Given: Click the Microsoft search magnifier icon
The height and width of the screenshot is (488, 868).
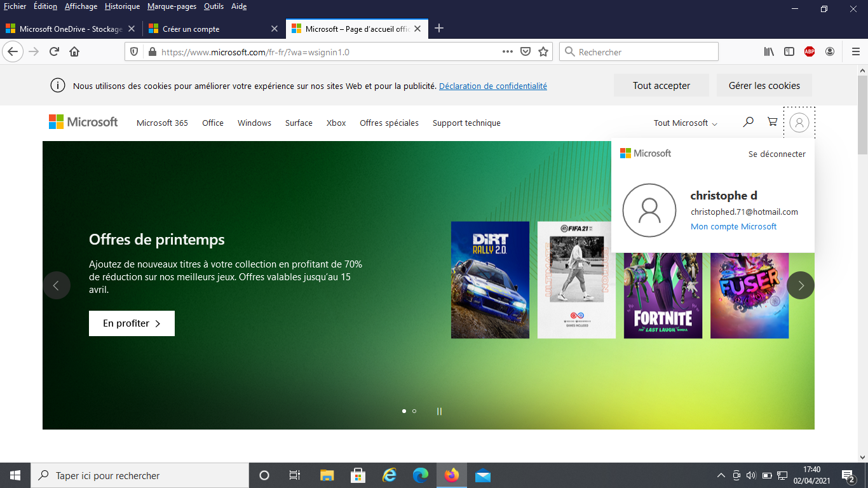Looking at the screenshot, I should tap(748, 122).
